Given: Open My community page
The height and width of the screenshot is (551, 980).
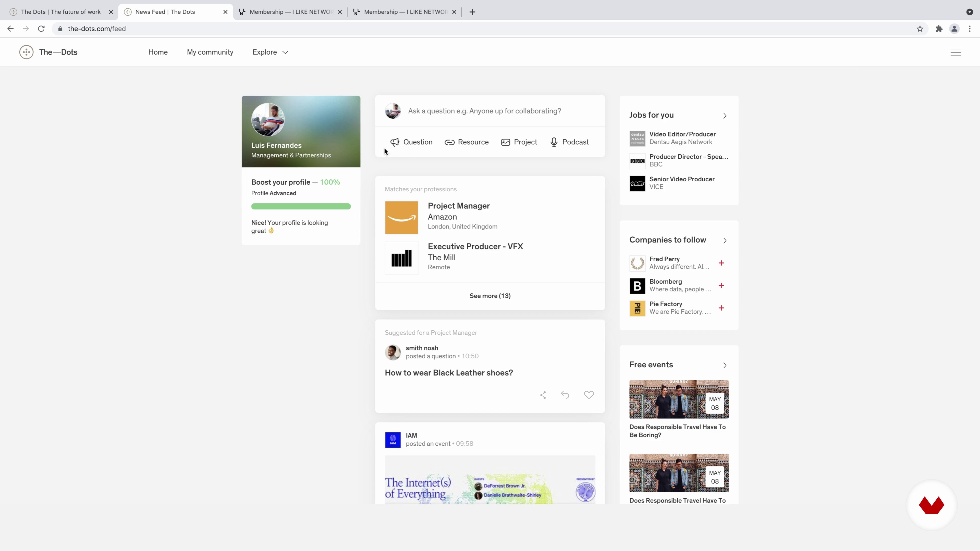Looking at the screenshot, I should [x=210, y=52].
